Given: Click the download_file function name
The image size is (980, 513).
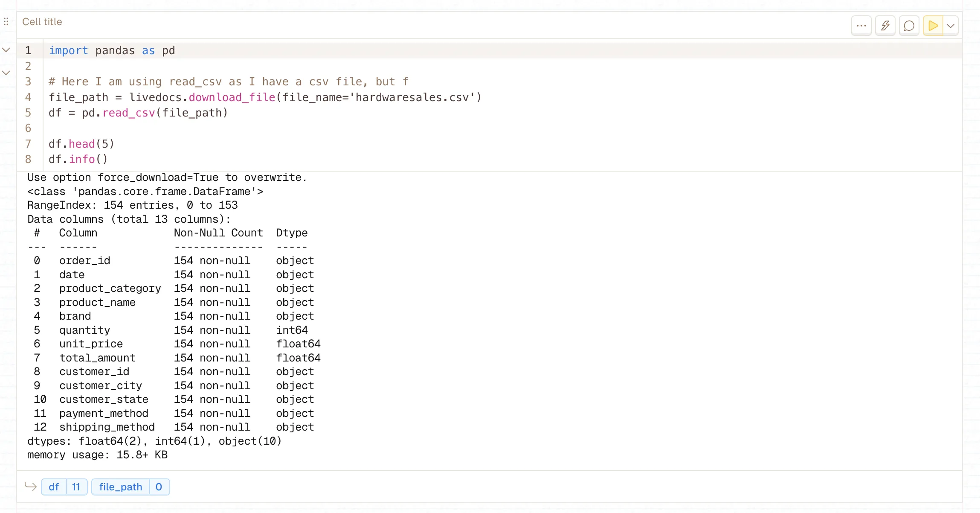Looking at the screenshot, I should point(232,97).
